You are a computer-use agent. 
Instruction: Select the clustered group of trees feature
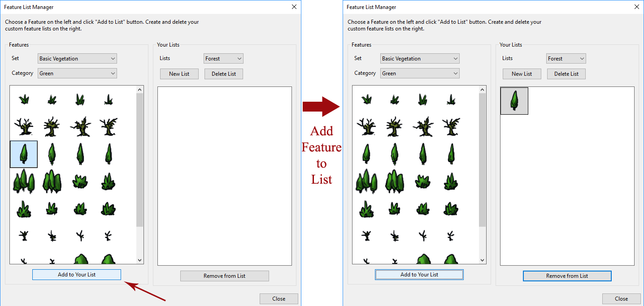pyautogui.click(x=23, y=181)
